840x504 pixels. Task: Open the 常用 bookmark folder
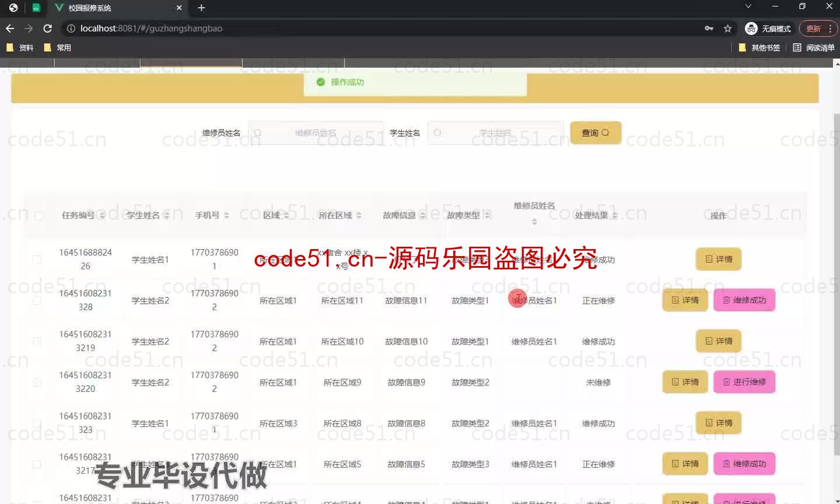click(x=57, y=48)
